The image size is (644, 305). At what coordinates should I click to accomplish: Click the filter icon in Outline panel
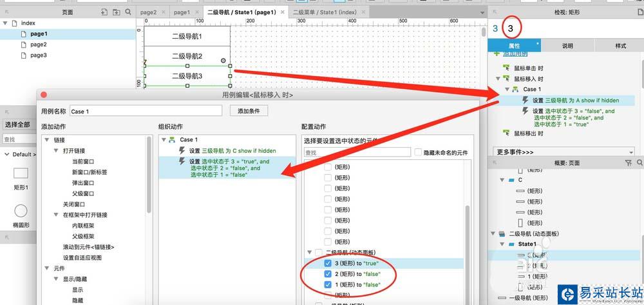pyautogui.click(x=628, y=162)
